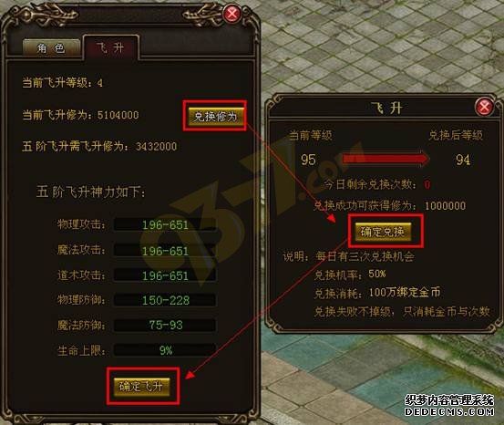Select the 飞升 tab
504x425 pixels.
111,48
